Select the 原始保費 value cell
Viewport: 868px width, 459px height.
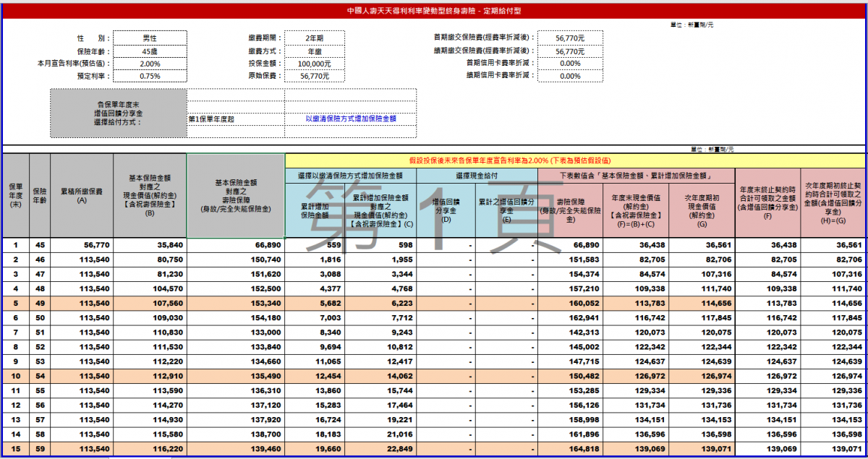[314, 75]
